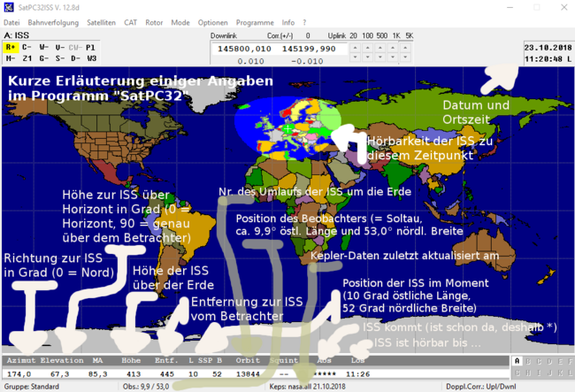
Task: Click 'Gruppe: Standard' in status bar
Action: [32, 387]
